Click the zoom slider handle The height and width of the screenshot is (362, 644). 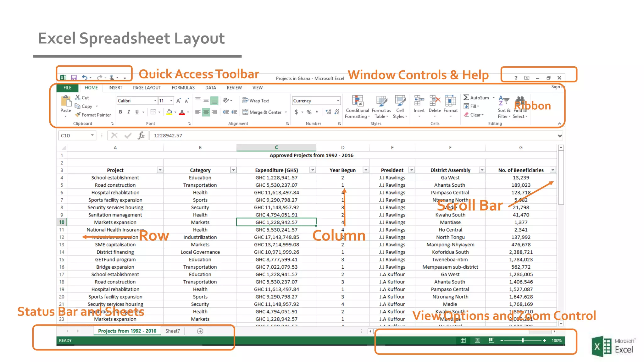(523, 340)
